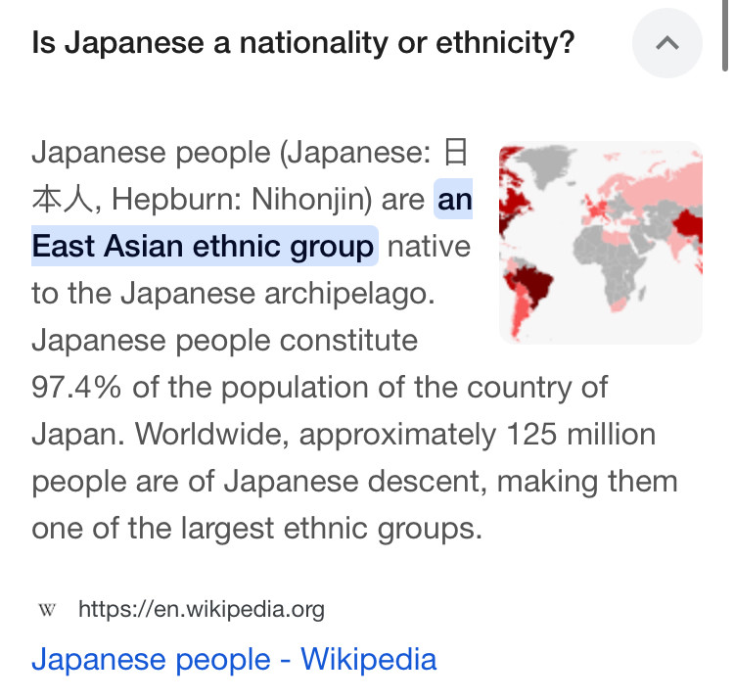Click the "97.4%" figure in the snippet

tap(76, 387)
